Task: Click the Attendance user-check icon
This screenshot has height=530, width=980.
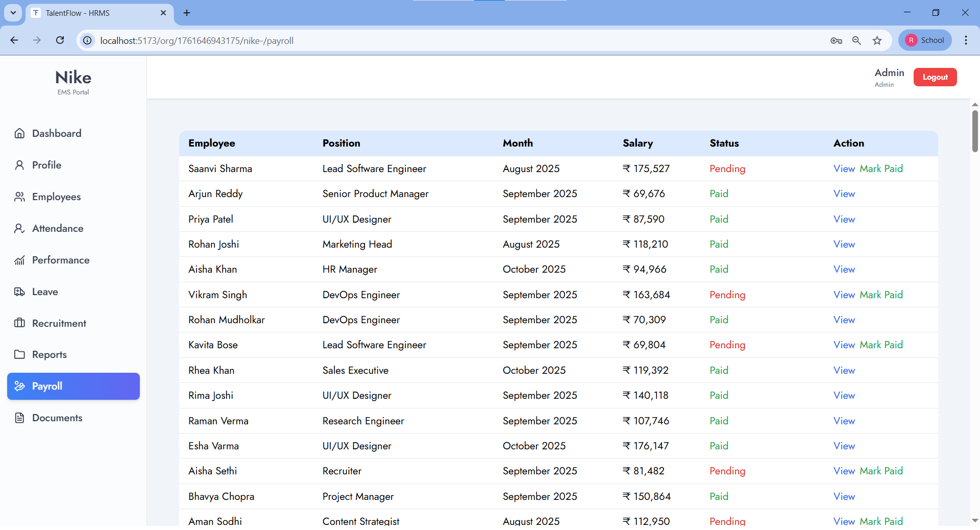Action: point(19,228)
